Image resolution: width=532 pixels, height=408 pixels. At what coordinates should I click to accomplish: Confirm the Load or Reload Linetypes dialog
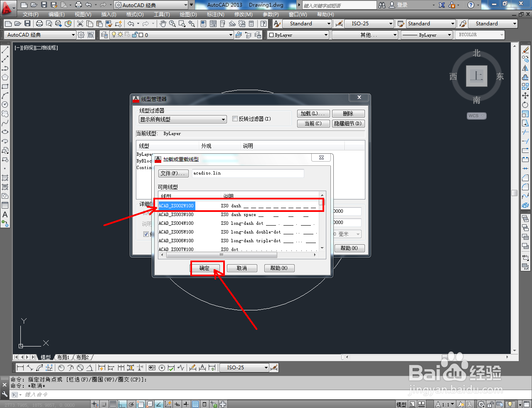click(x=204, y=268)
